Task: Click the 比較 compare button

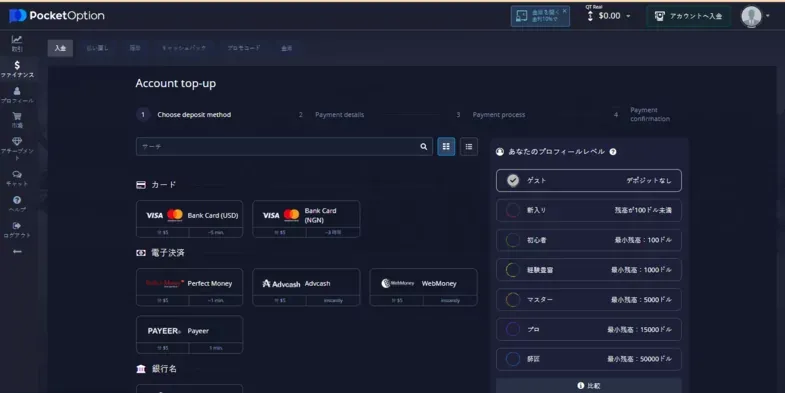Action: (x=589, y=385)
